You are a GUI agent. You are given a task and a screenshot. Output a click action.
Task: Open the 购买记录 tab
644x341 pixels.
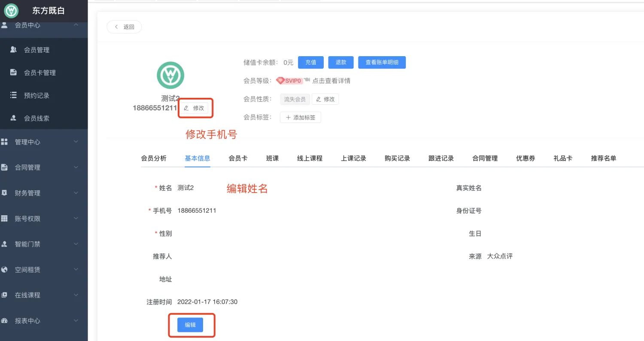(397, 158)
